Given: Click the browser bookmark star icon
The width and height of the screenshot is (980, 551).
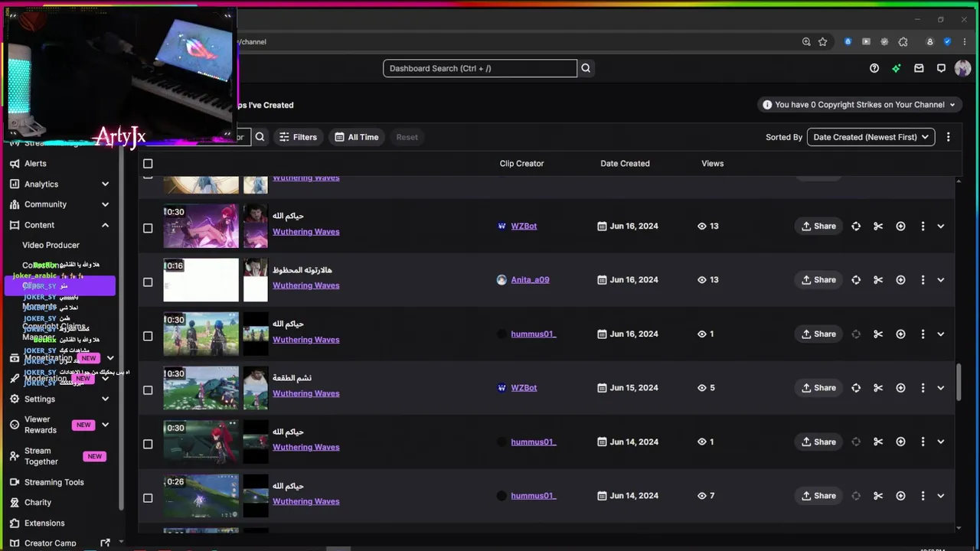Looking at the screenshot, I should pyautogui.click(x=823, y=42).
